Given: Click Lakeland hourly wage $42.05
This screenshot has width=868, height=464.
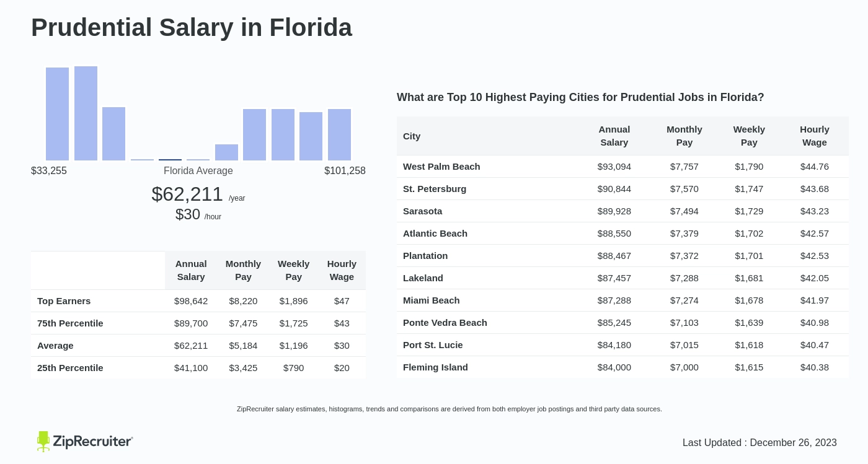Looking at the screenshot, I should pyautogui.click(x=815, y=278).
